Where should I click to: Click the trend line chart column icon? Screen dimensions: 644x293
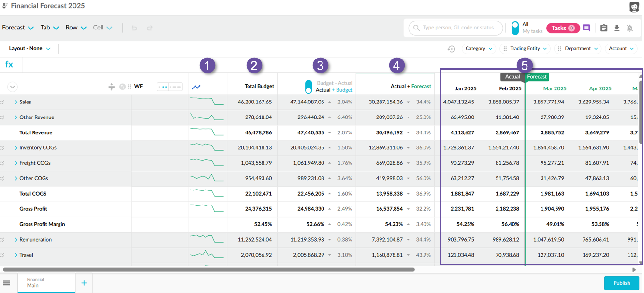[x=196, y=87]
